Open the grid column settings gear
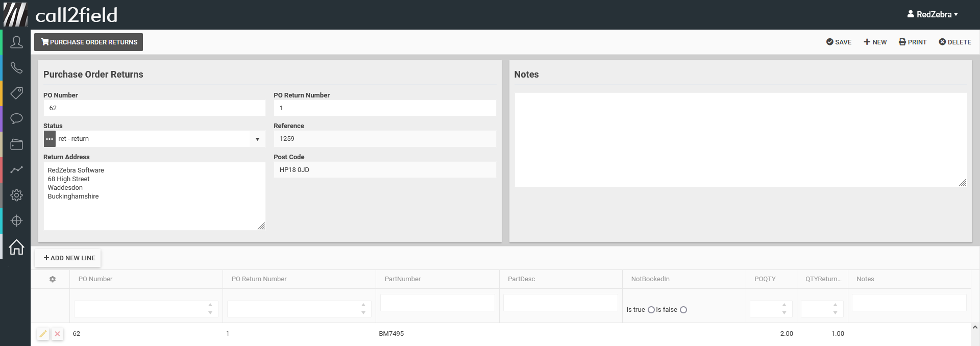 pos(53,279)
